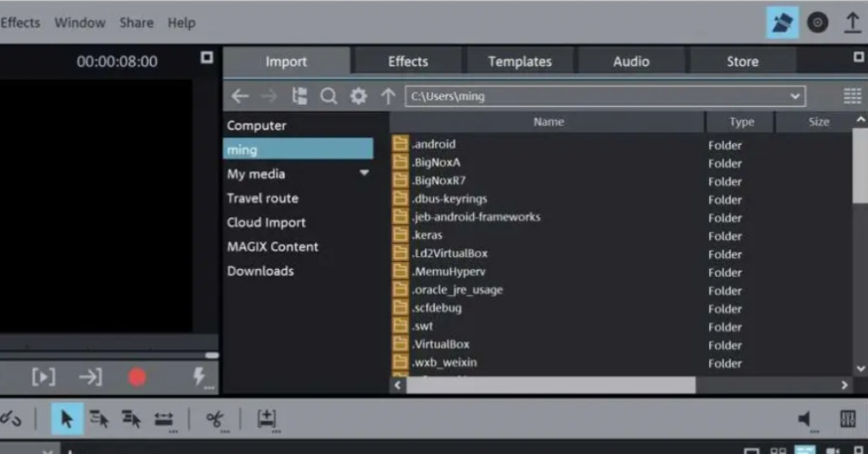Image resolution: width=868 pixels, height=454 pixels.
Task: Navigate back with the left arrow
Action: 240,96
